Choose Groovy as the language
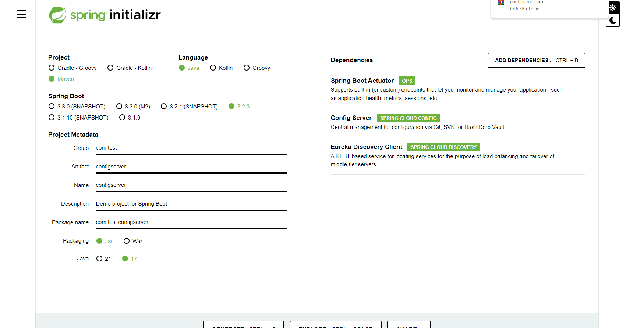The width and height of the screenshot is (644, 328). 257,68
